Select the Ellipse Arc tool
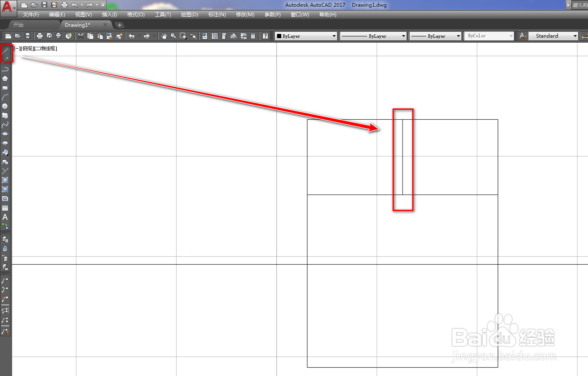This screenshot has width=588, height=376. (x=5, y=143)
